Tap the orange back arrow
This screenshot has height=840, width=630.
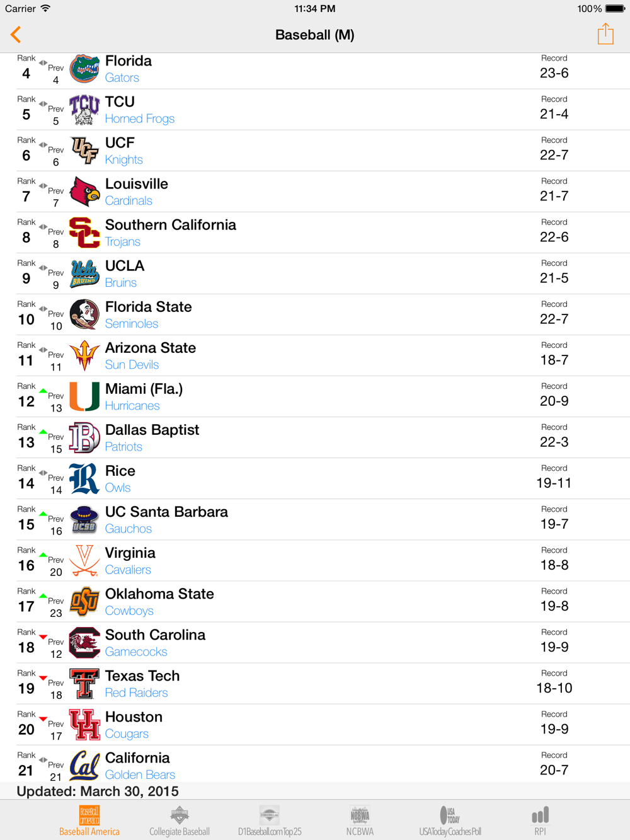point(16,35)
